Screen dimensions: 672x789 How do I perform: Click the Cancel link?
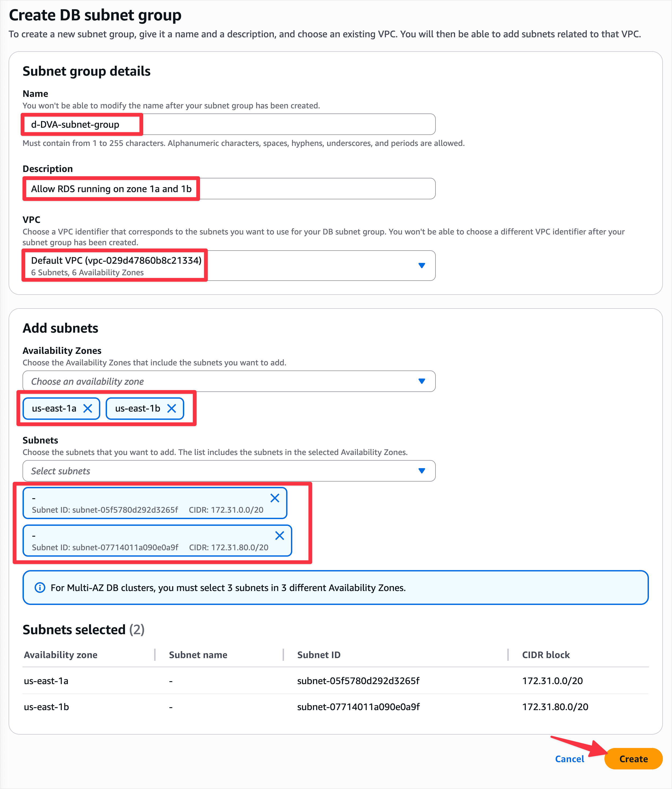(569, 759)
